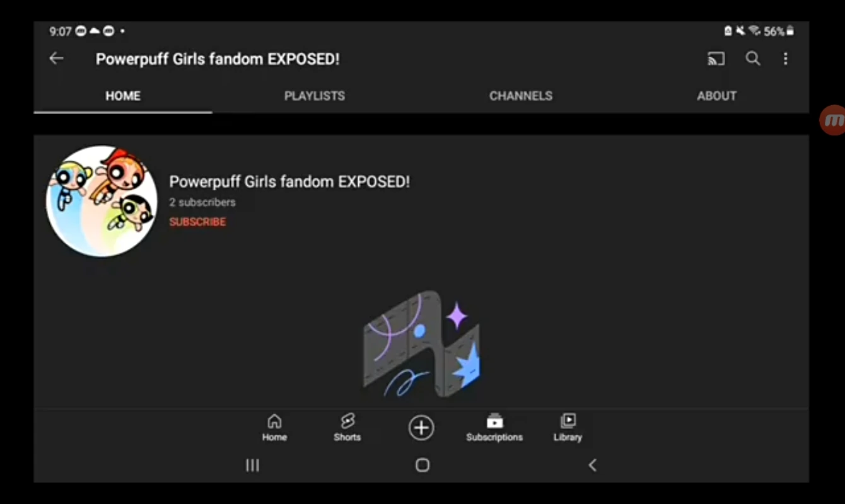Switch to the CHANNELS tab

[521, 96]
